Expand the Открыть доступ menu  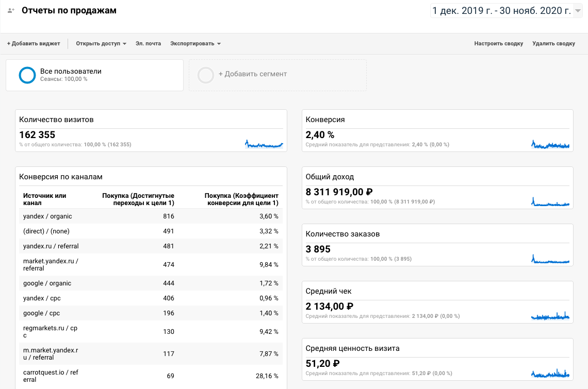[x=101, y=44]
